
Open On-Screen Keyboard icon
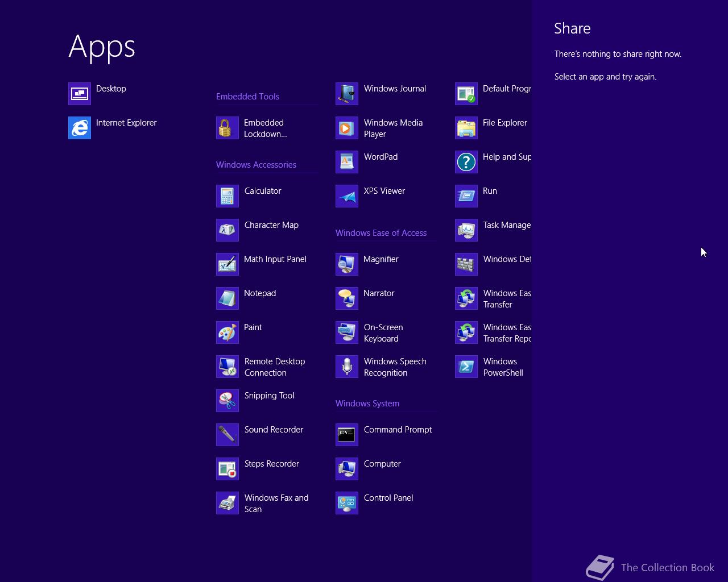[x=347, y=332]
